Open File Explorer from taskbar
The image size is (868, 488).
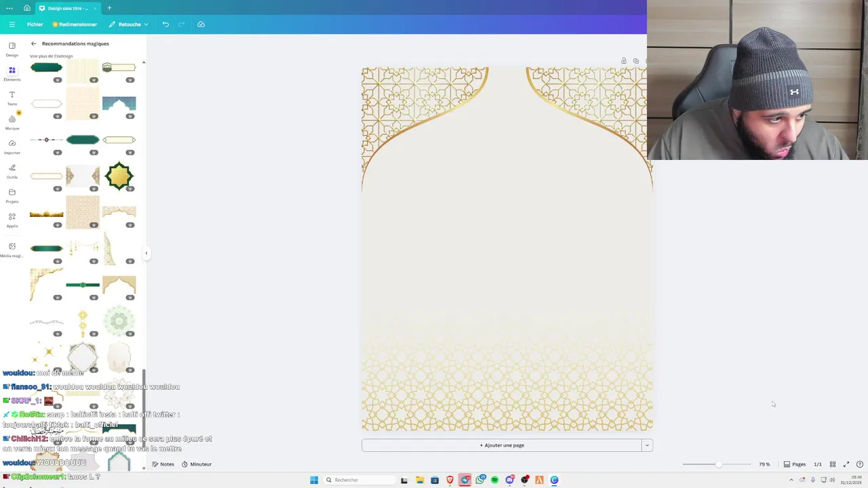[420, 480]
